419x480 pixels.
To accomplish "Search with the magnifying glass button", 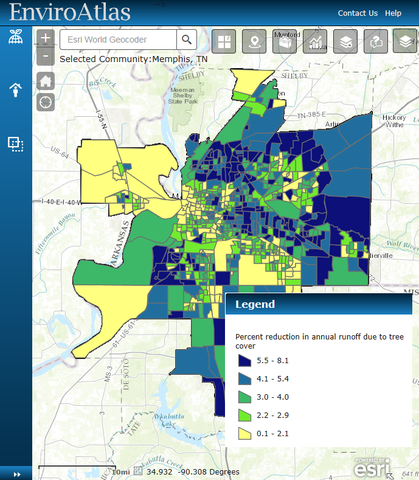I will click(186, 40).
